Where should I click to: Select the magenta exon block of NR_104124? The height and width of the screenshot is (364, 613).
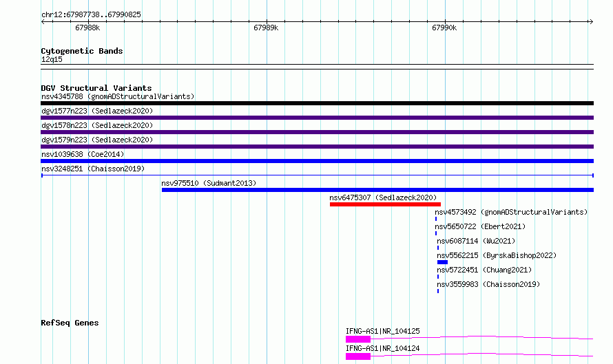[358, 356]
